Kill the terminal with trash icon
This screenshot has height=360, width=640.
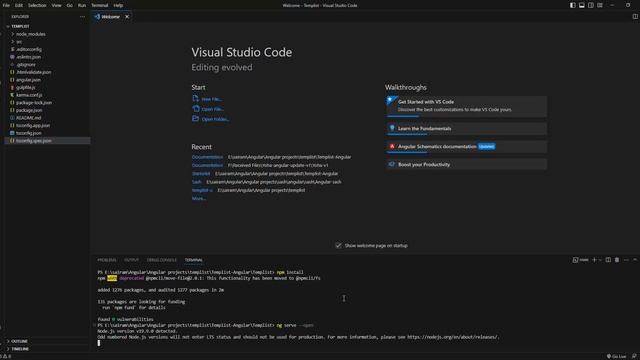click(x=617, y=260)
